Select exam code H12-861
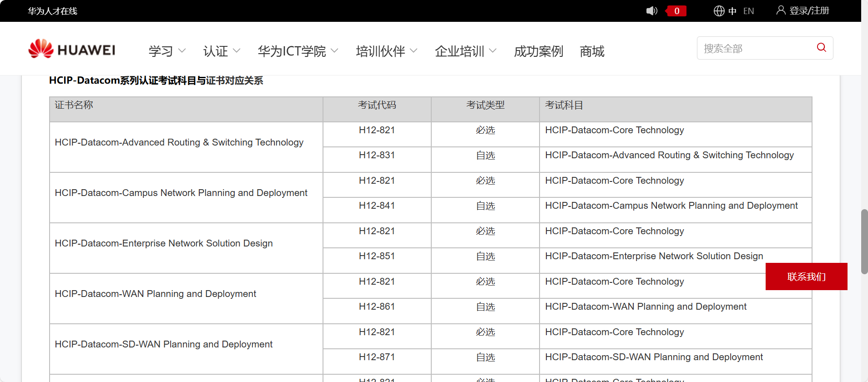 point(377,307)
